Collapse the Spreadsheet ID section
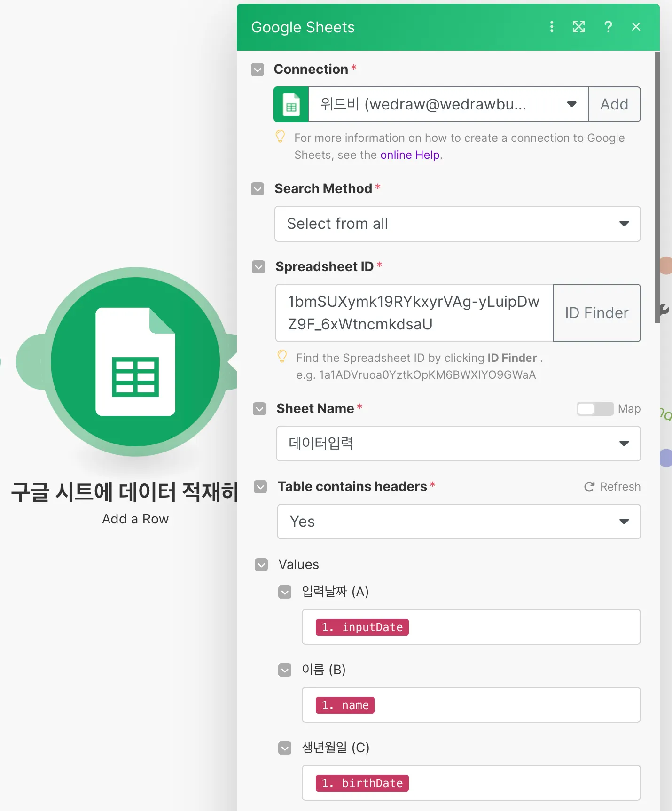This screenshot has height=811, width=672. 258,267
